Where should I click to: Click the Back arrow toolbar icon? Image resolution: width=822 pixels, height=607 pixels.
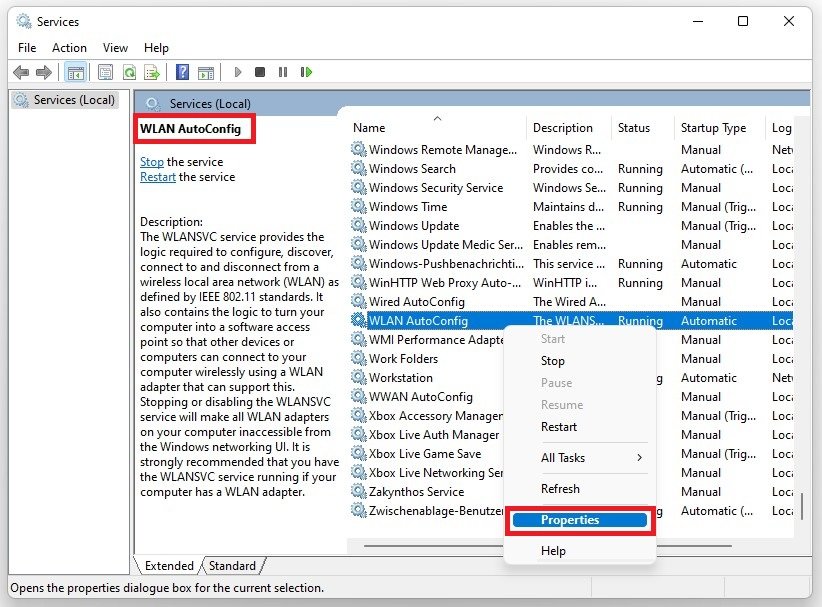(20, 72)
